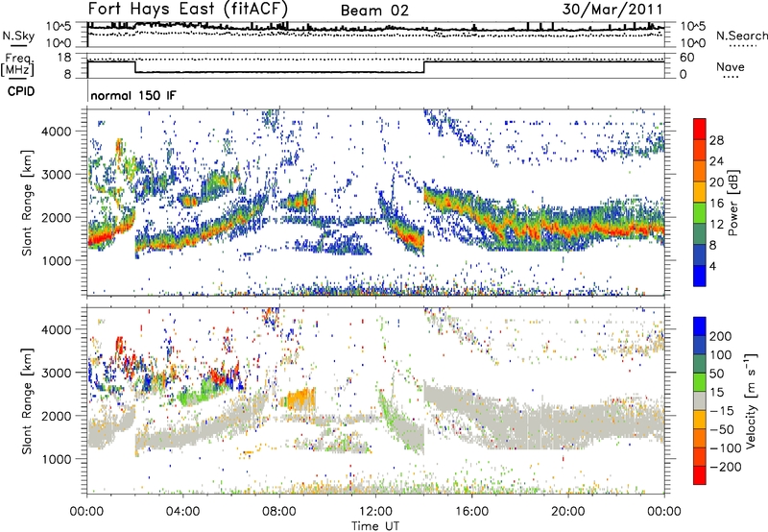Select the 'normal 150 IF' CPID text

pyautogui.click(x=133, y=95)
